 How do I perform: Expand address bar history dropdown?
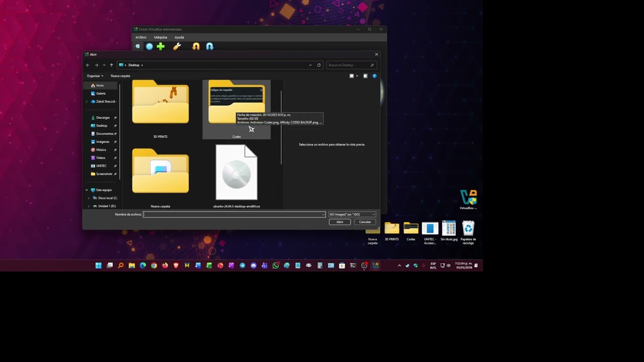[310, 65]
